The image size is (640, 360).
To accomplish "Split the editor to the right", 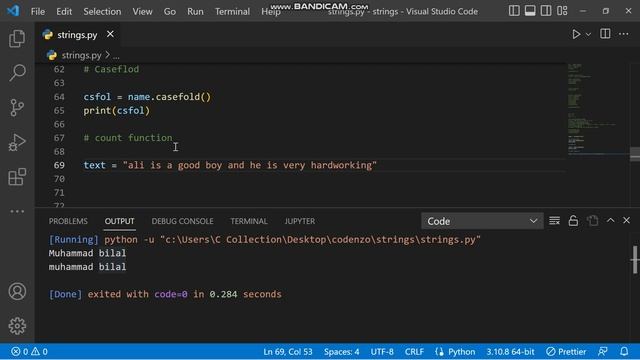I will pos(605,34).
